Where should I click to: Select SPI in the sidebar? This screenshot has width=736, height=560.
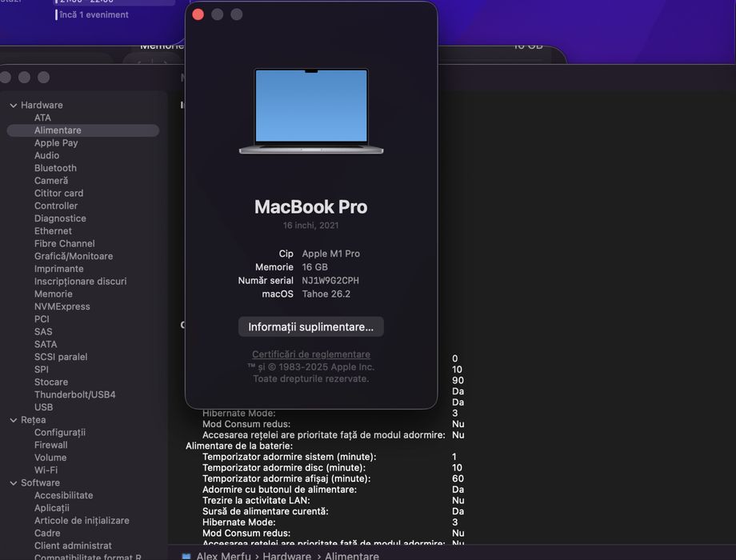pyautogui.click(x=42, y=370)
